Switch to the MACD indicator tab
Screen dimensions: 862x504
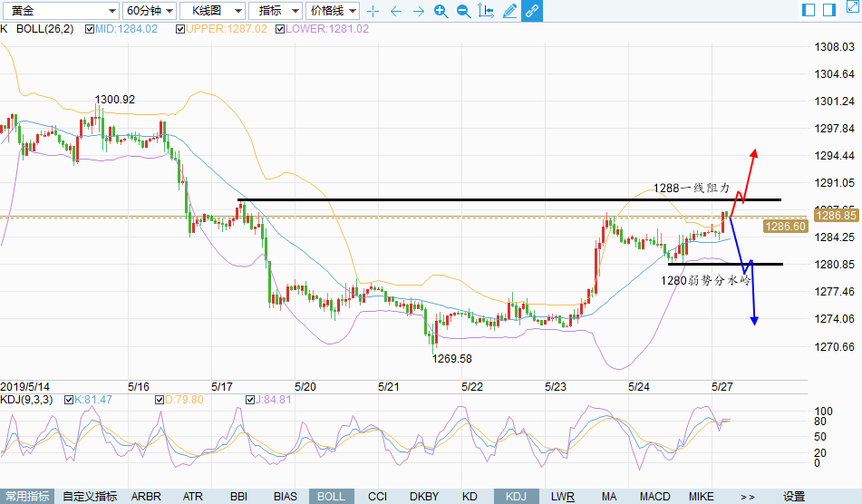(654, 497)
